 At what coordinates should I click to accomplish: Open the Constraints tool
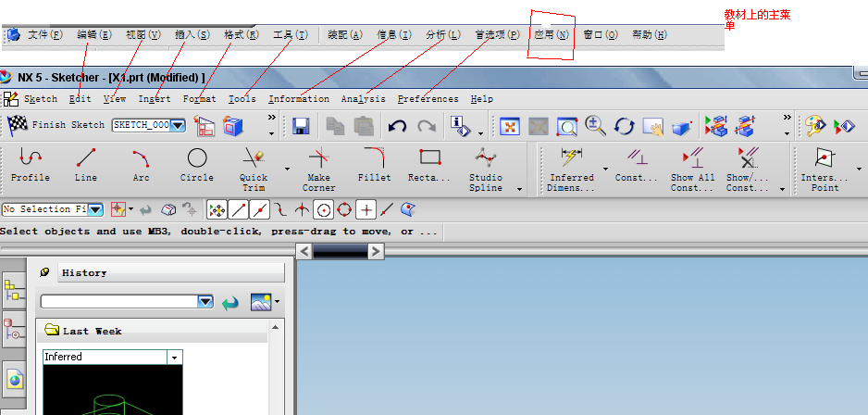[x=637, y=165]
